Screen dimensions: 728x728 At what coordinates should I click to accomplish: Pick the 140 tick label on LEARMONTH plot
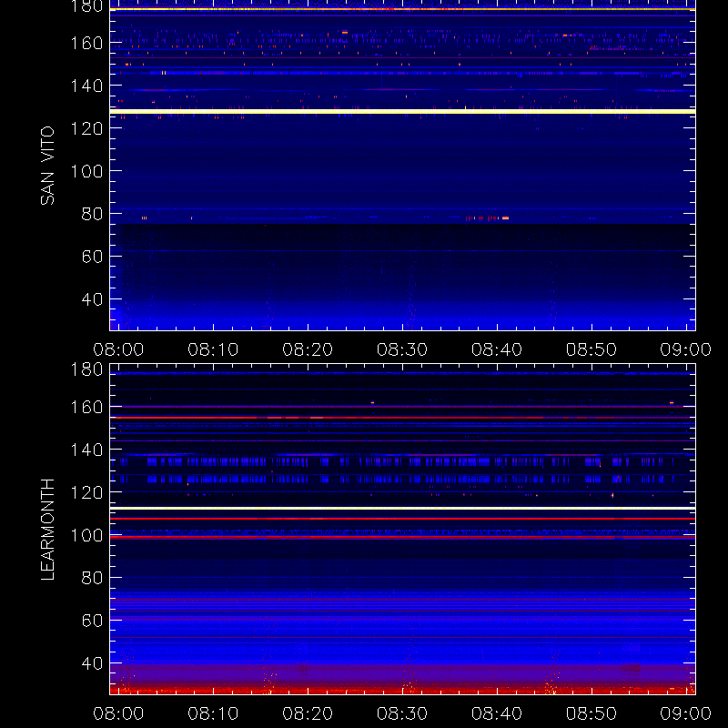click(x=86, y=450)
